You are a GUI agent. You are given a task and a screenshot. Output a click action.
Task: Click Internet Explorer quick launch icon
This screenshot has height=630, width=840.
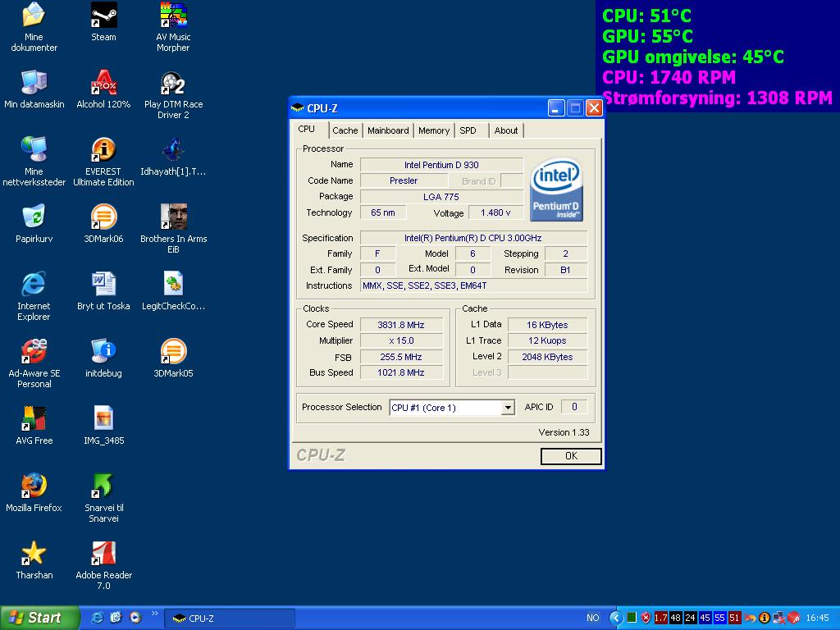(98, 618)
